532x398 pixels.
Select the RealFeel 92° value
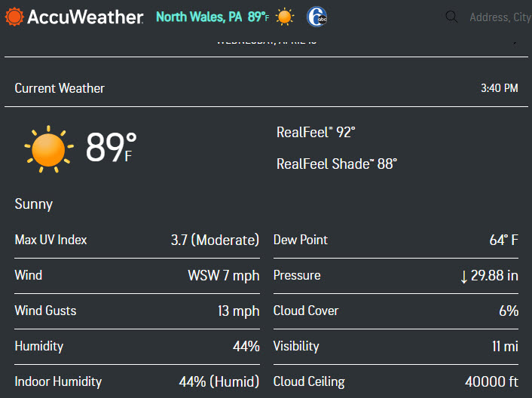click(316, 132)
